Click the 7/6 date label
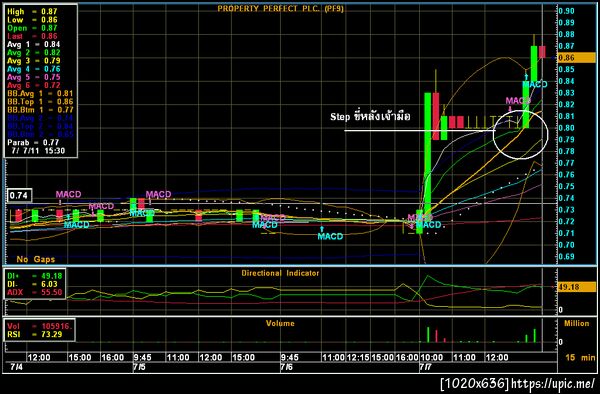 coord(286,367)
